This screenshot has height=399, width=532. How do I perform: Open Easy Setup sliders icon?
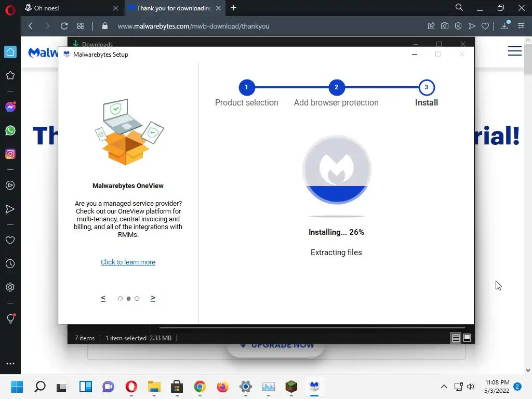click(x=521, y=26)
